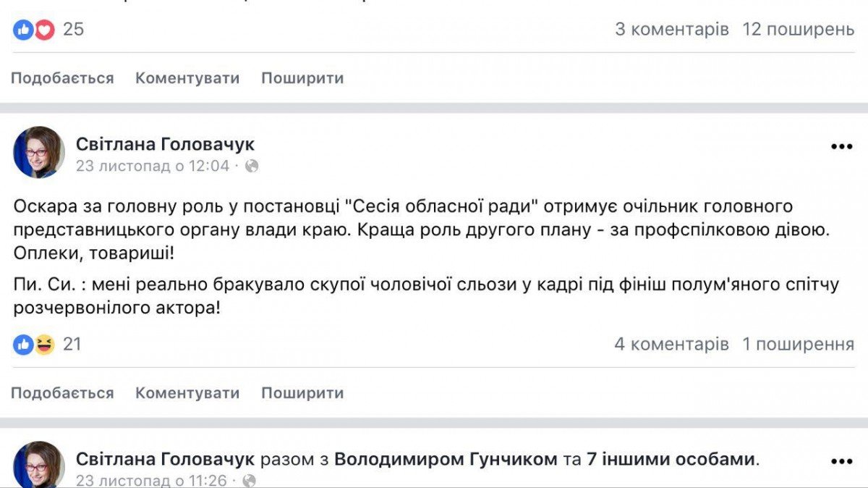
Task: Open the '3 коментарів' comments link
Action: pyautogui.click(x=671, y=30)
